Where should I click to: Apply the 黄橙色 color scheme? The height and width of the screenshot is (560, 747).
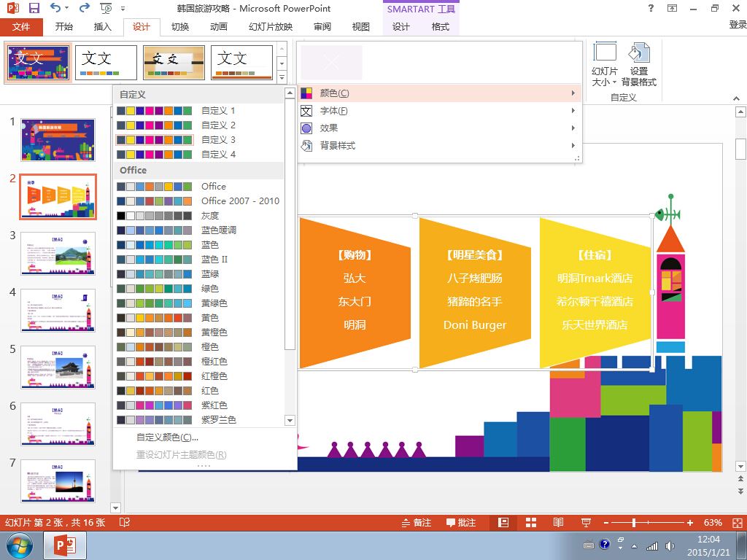pos(198,332)
